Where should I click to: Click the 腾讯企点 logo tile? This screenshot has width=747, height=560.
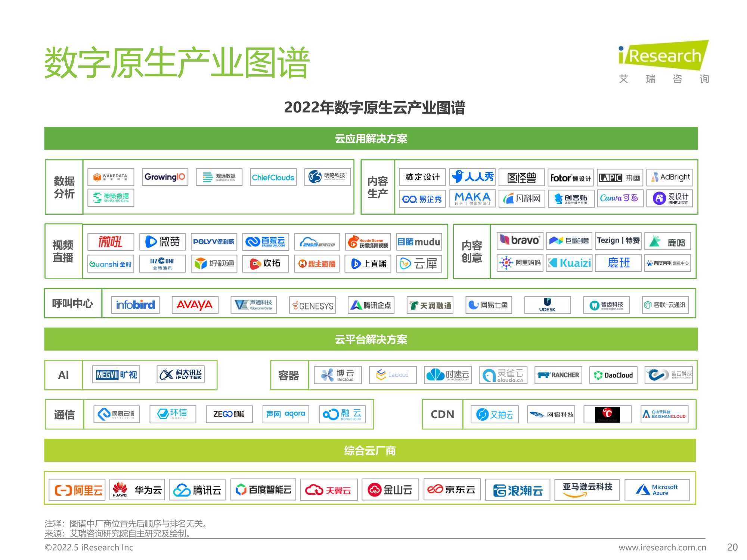coord(371,305)
